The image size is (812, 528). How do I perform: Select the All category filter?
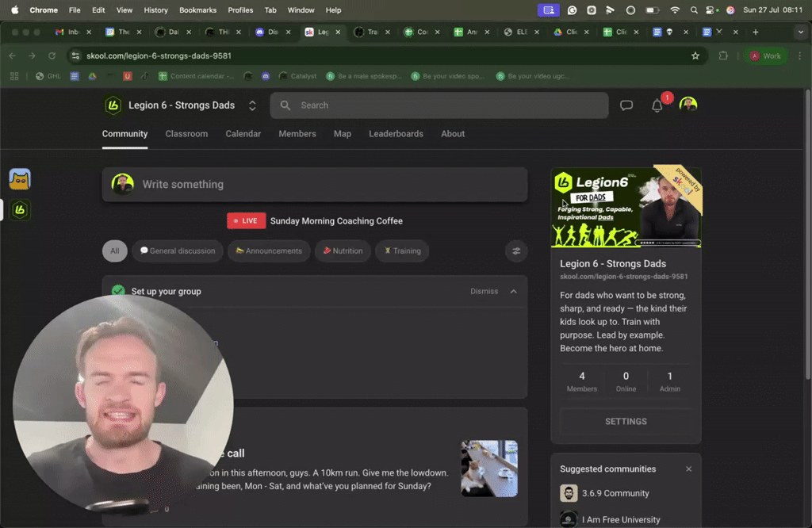114,251
